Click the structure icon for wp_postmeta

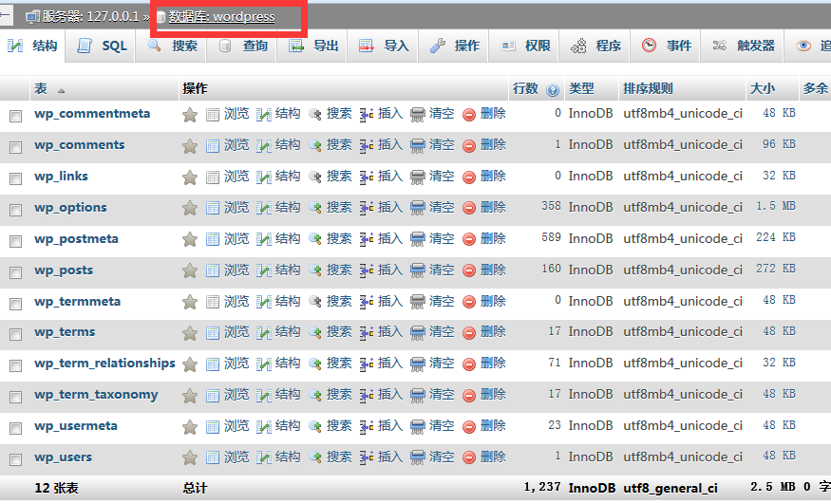(264, 240)
